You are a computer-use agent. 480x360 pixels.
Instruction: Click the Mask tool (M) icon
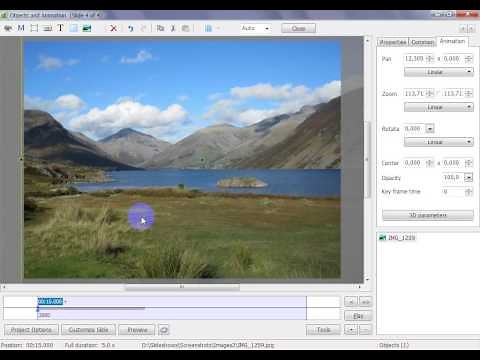(21, 28)
